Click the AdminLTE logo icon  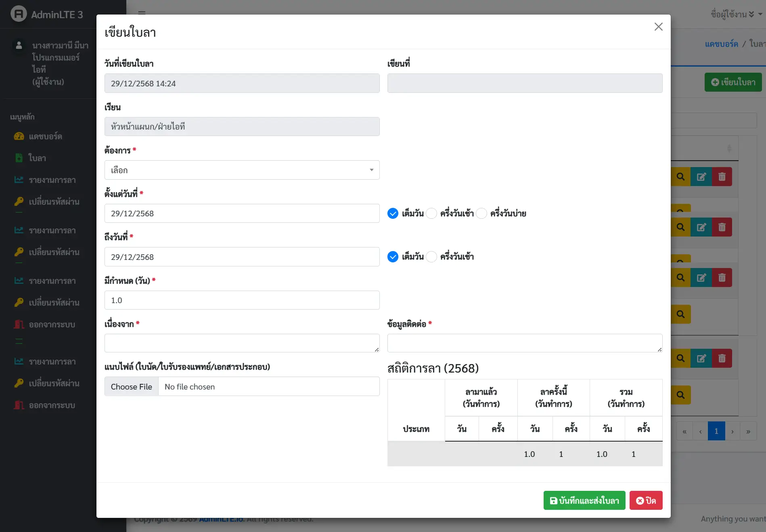pos(19,14)
